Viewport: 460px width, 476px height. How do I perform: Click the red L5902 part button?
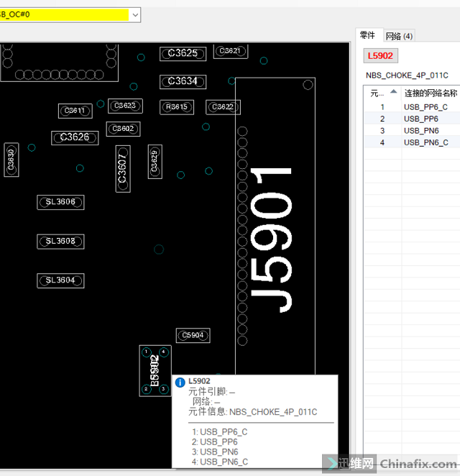point(380,55)
